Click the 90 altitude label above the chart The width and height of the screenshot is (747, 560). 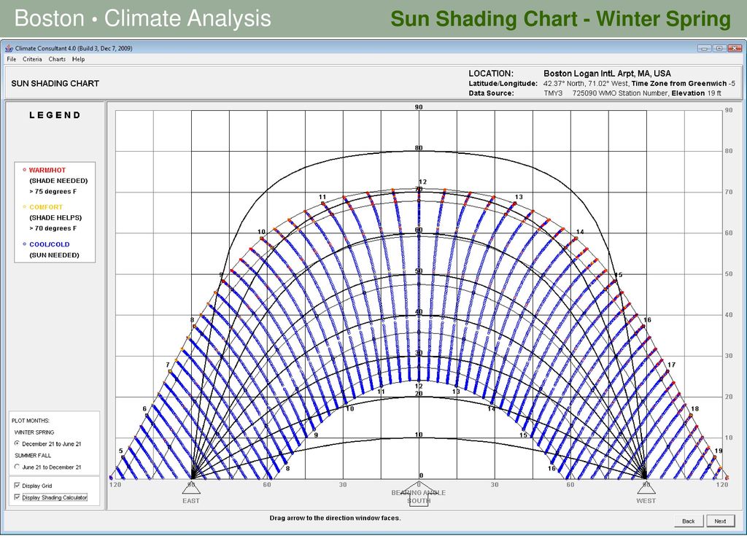pos(419,107)
